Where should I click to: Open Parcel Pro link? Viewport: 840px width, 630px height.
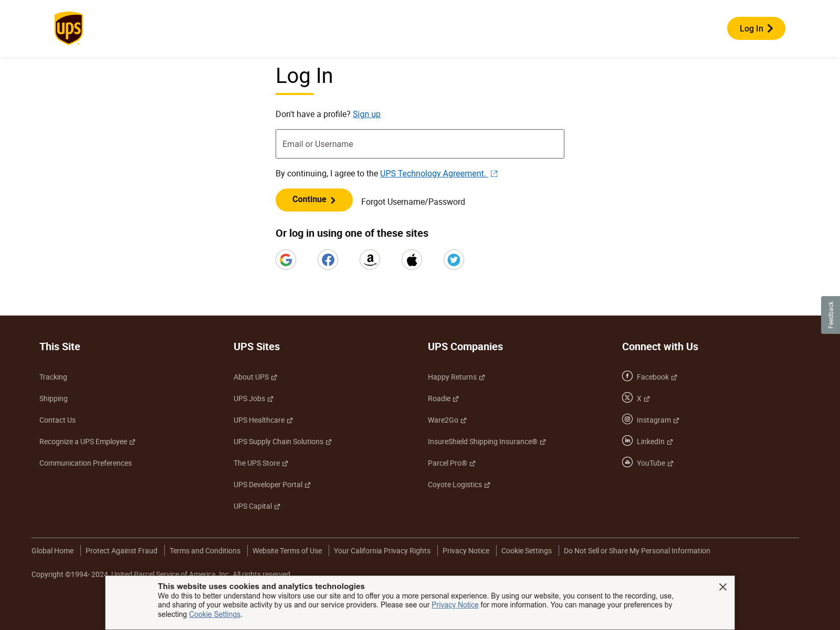click(x=451, y=463)
